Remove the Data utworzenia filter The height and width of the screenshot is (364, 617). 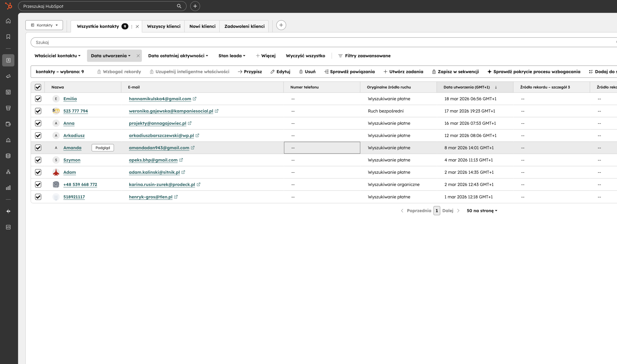[x=138, y=56]
